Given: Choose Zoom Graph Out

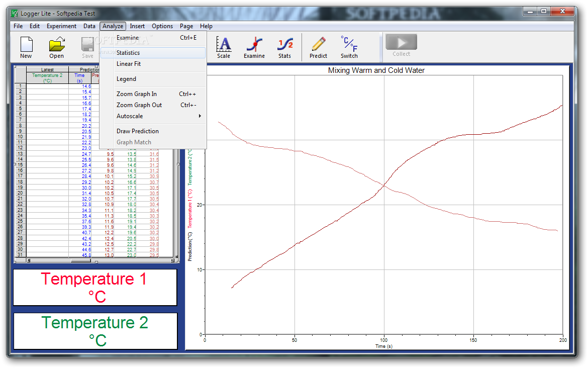Looking at the screenshot, I should [x=153, y=105].
